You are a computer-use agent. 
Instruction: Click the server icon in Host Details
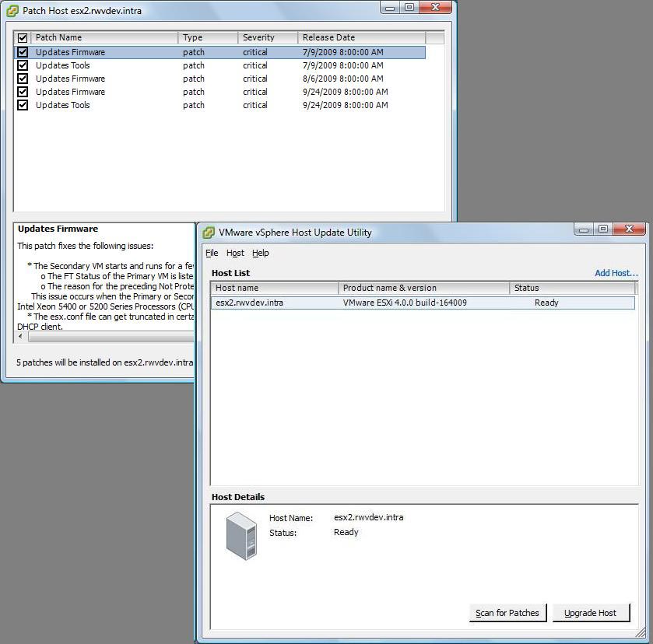pos(241,537)
